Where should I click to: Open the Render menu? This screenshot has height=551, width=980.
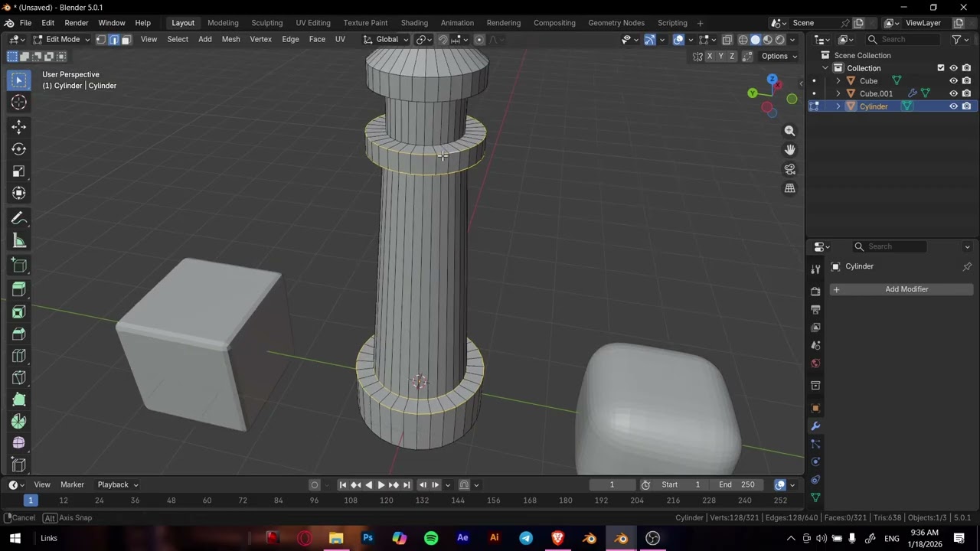(x=77, y=23)
